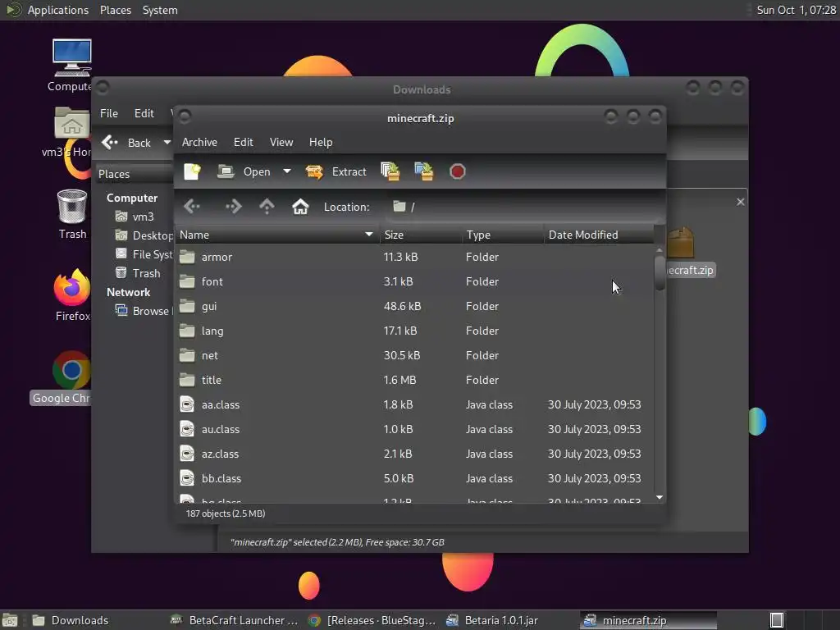Click the New Archive icon in toolbar

(192, 171)
